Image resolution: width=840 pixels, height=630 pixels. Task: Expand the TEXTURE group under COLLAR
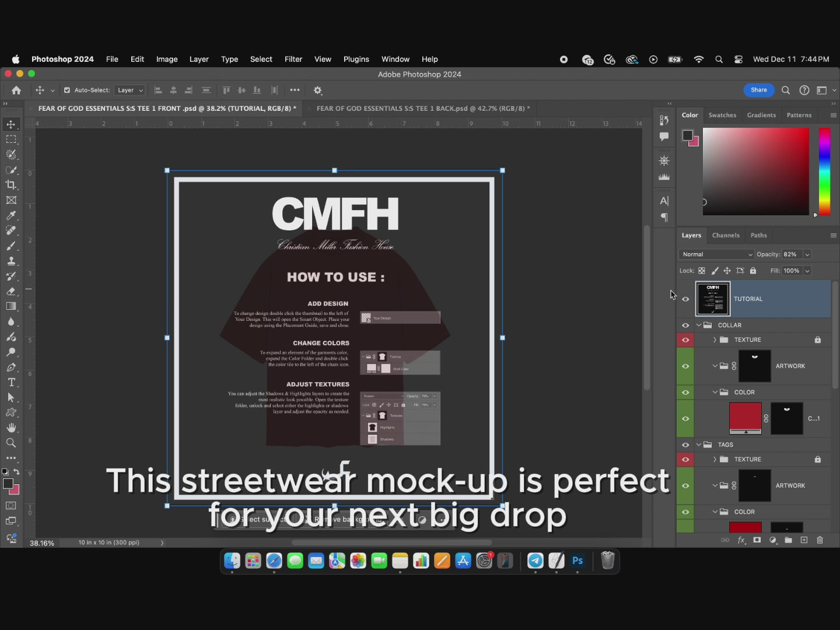pos(715,340)
